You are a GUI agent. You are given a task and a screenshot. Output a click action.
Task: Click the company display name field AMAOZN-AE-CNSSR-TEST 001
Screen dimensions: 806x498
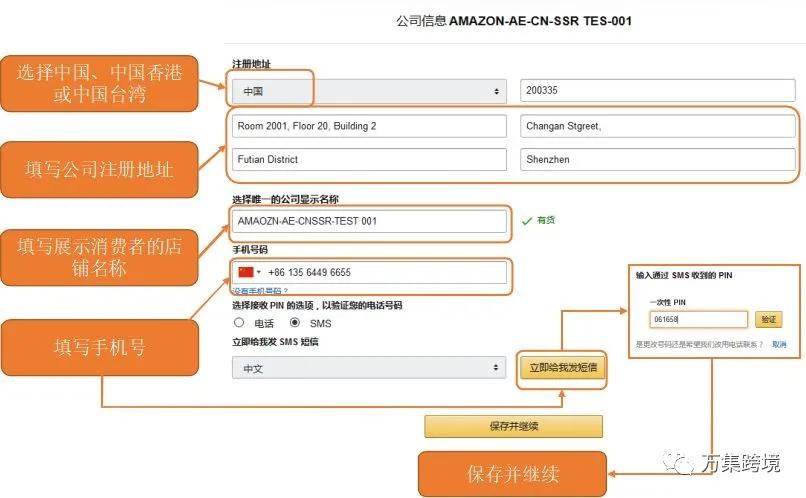pyautogui.click(x=369, y=221)
